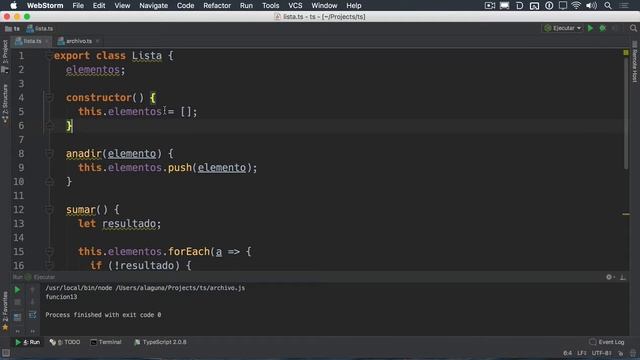Click fold end marker on line 10
The height and width of the screenshot is (360, 640).
click(49, 182)
